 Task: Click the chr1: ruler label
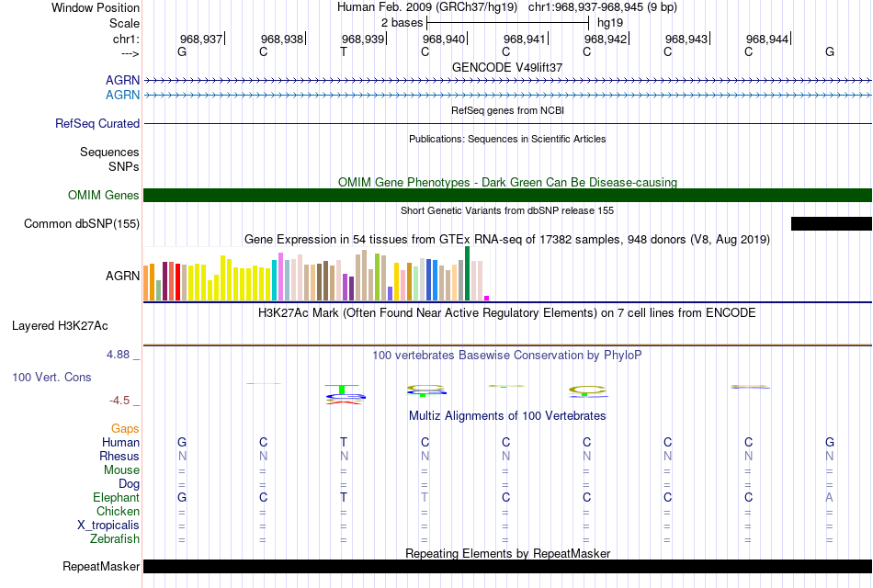click(126, 39)
